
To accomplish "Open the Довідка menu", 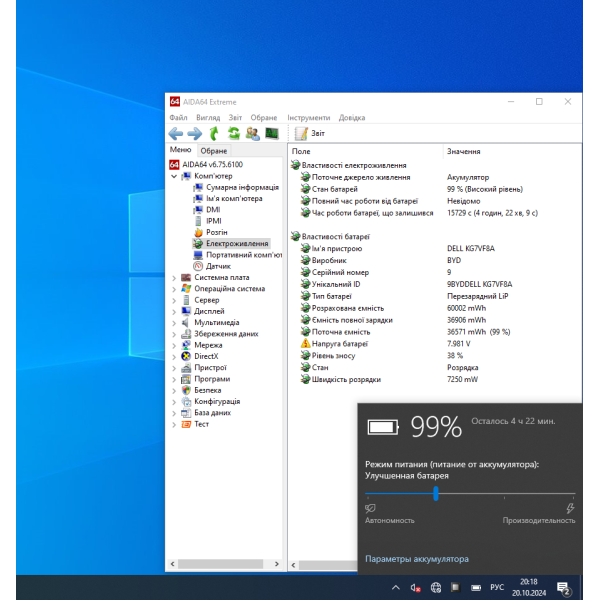I will click(352, 117).
